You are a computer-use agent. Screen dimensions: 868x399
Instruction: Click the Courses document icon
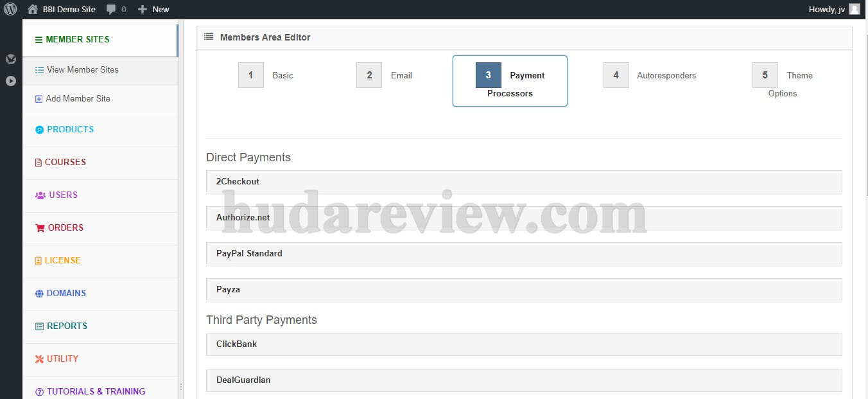[x=39, y=162]
